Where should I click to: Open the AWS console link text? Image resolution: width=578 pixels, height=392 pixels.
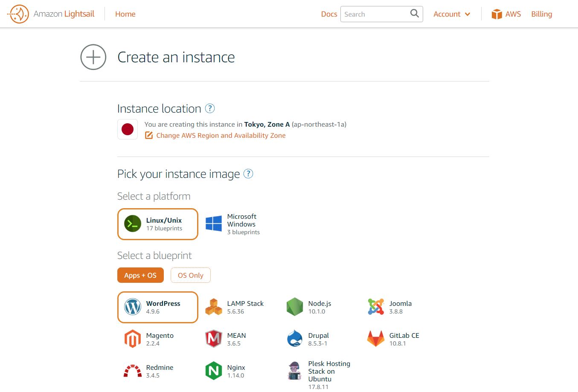(x=513, y=14)
